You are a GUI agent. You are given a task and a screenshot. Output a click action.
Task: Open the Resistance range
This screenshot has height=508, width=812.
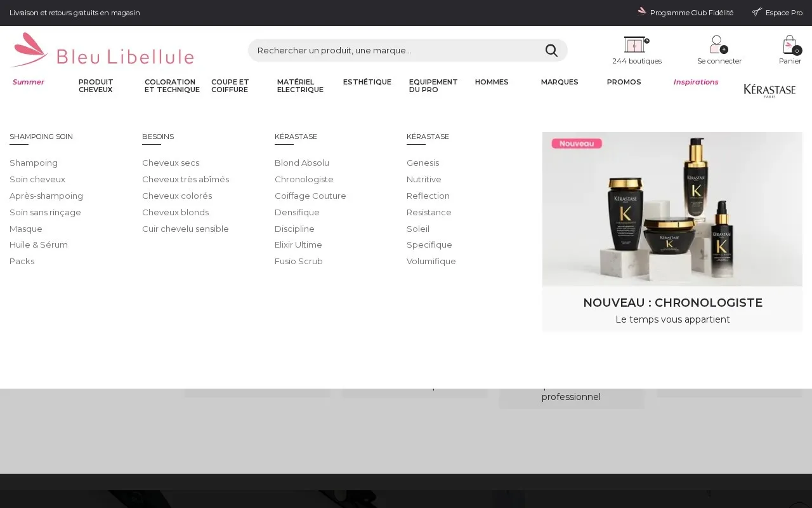(429, 213)
